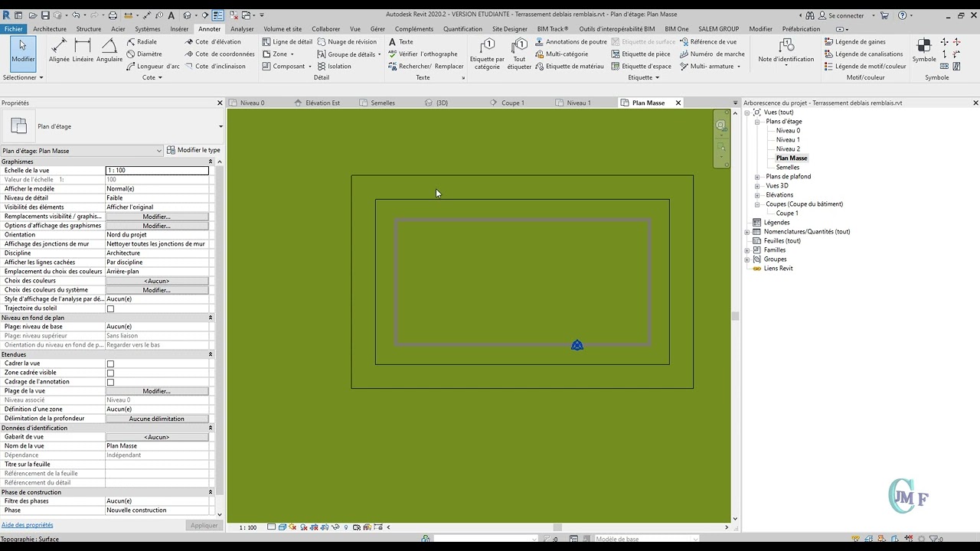
Task: Click Légende de motif/couleur
Action: 865,67
